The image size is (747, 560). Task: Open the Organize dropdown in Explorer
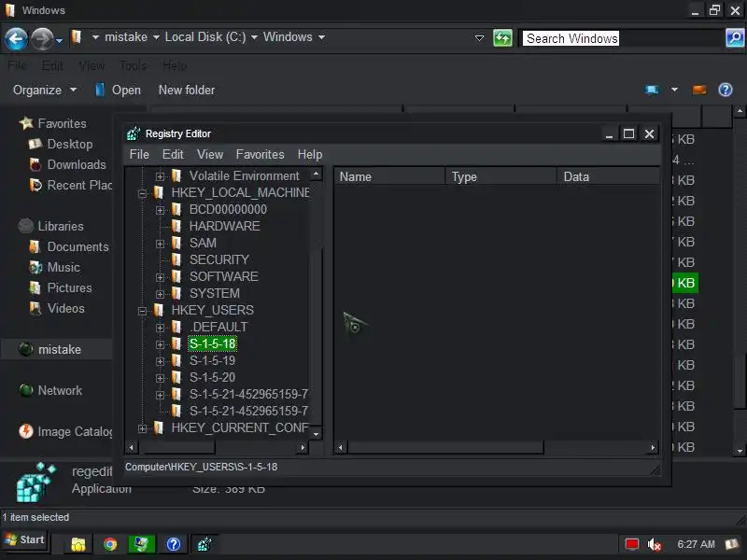click(x=44, y=90)
